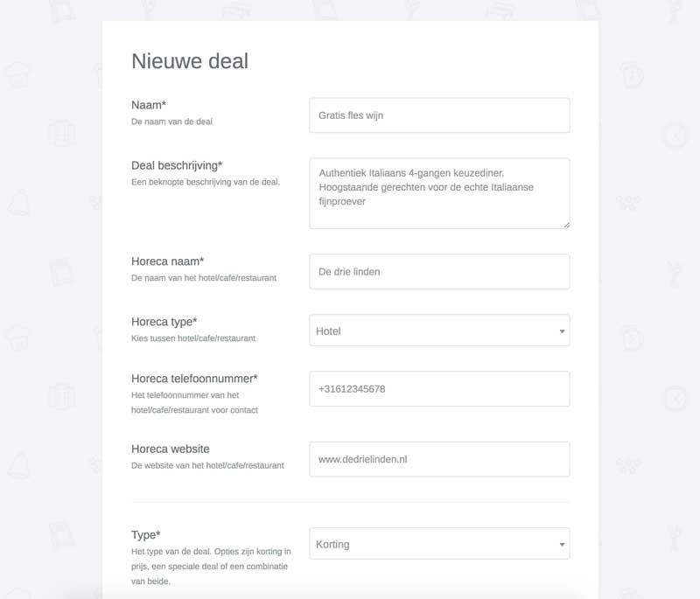The width and height of the screenshot is (700, 599).
Task: Click the Horeca telefoonnummer* label
Action: (194, 379)
